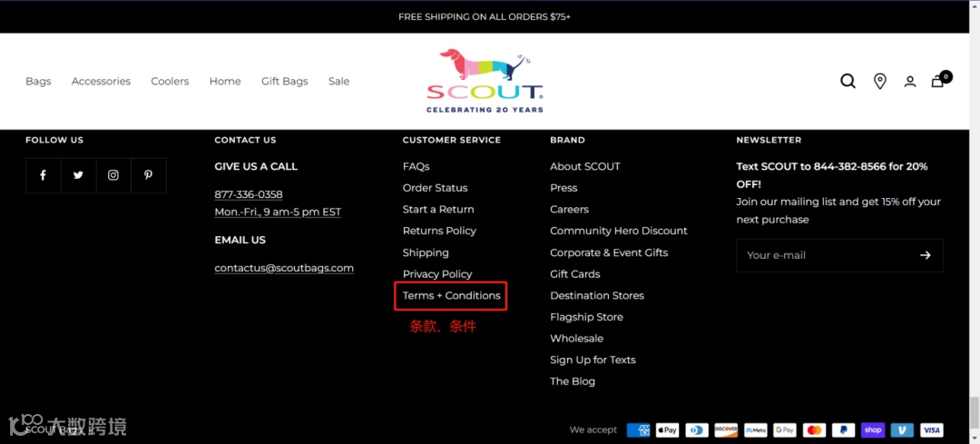This screenshot has width=980, height=444.
Task: Visit SCOUT's Pinterest page icon
Action: (148, 175)
